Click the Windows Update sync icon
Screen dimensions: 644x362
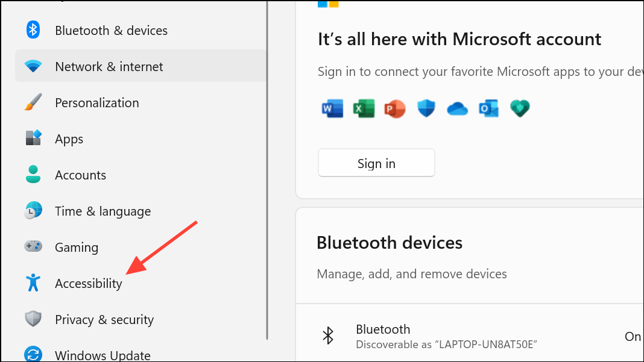point(33,354)
